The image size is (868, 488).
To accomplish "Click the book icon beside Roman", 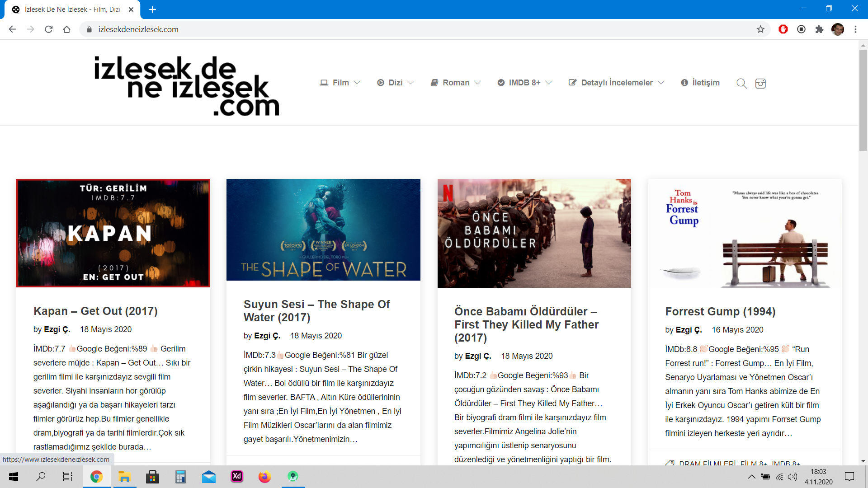I will click(434, 83).
